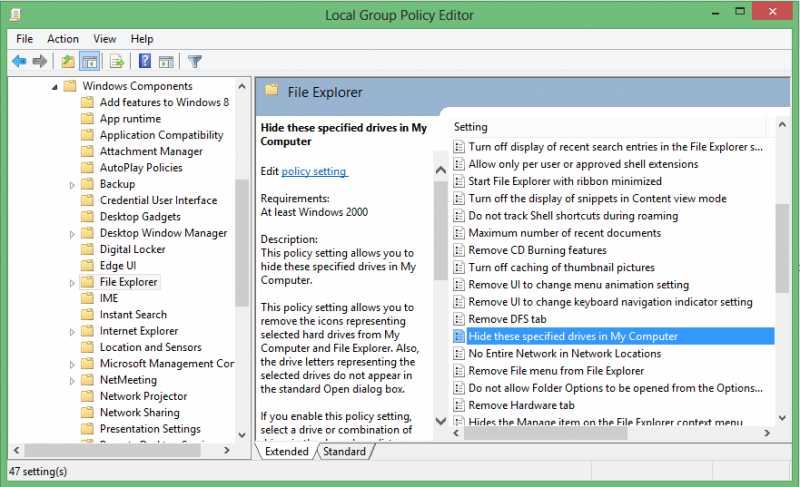This screenshot has width=800, height=487.
Task: Select the Network Projector folder
Action: click(x=143, y=396)
